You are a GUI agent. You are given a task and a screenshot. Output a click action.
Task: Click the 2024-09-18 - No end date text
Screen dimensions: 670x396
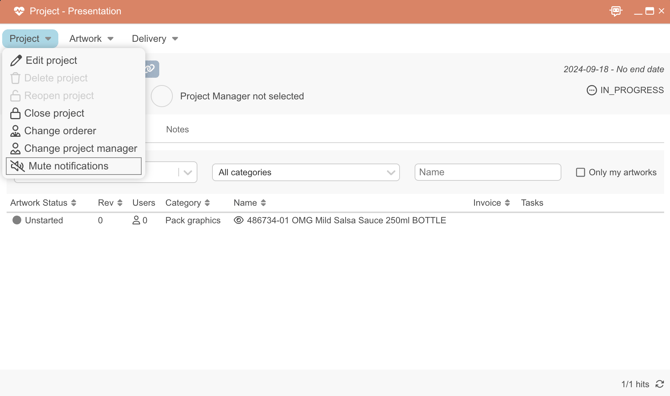pos(614,69)
